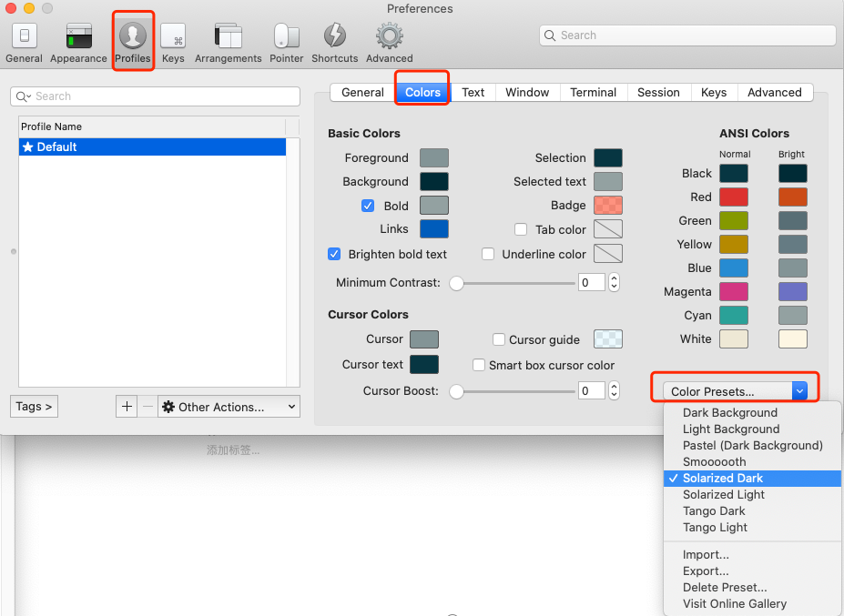The width and height of the screenshot is (844, 616).
Task: Open the Cursor color swatch
Action: pos(424,339)
